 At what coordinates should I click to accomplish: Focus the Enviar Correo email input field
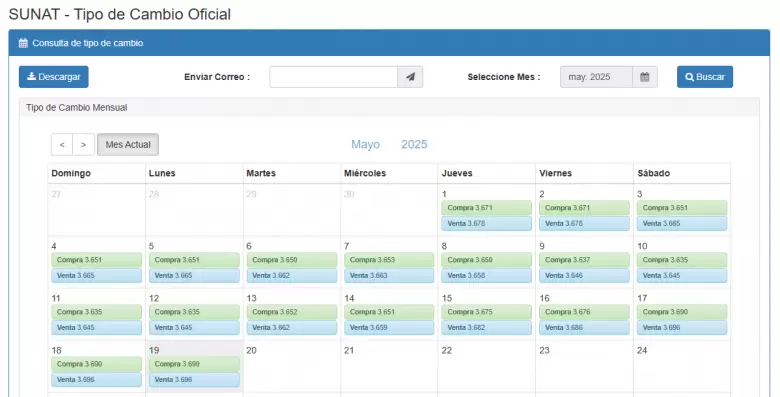tap(334, 77)
